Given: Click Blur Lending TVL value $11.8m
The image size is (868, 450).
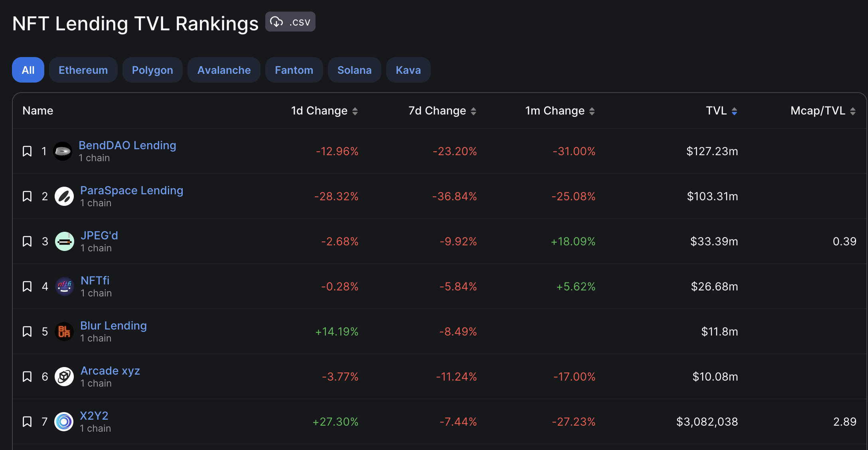Looking at the screenshot, I should (x=720, y=332).
